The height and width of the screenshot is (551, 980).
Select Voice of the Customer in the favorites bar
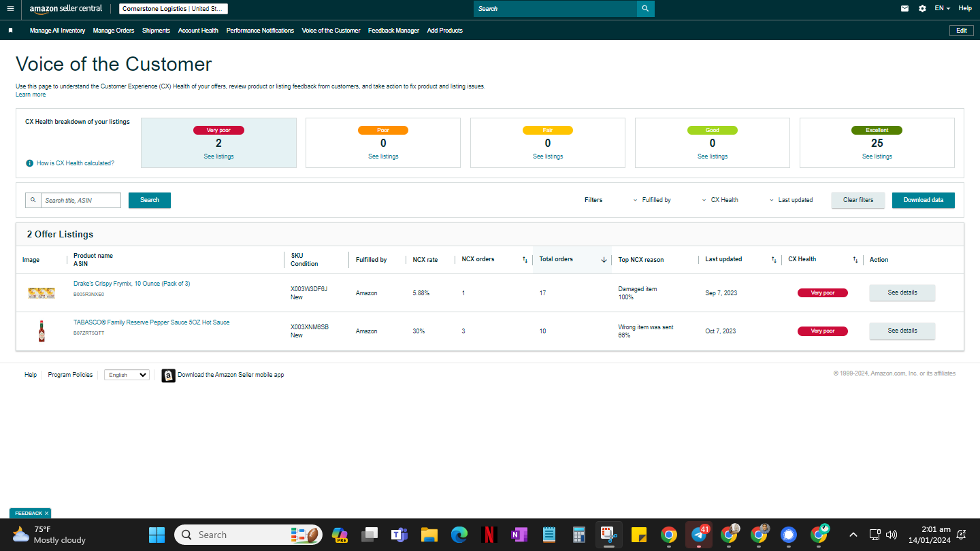331,31
